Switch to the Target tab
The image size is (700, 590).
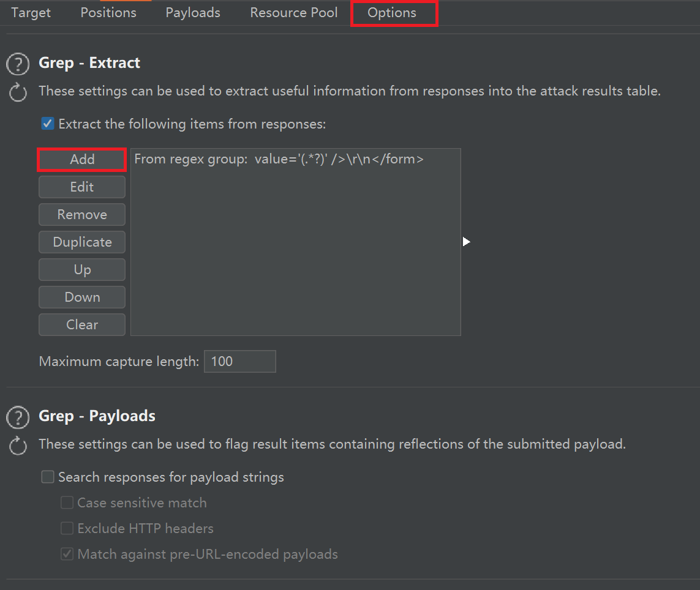point(31,13)
